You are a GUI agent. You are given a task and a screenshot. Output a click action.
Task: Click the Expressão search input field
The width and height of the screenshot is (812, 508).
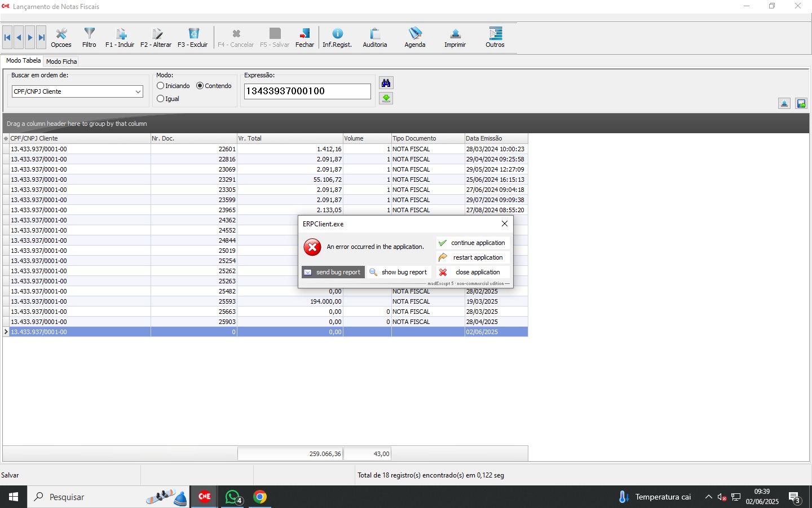point(307,91)
